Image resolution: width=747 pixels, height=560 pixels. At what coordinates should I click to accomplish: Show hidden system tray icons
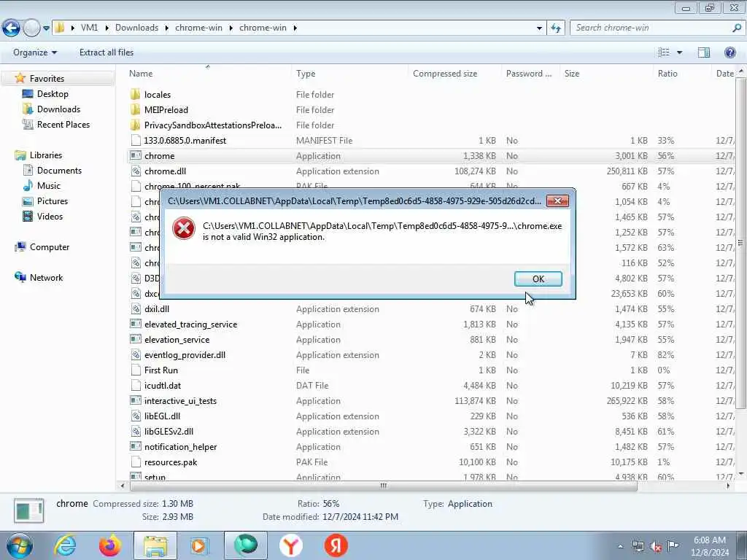(620, 547)
